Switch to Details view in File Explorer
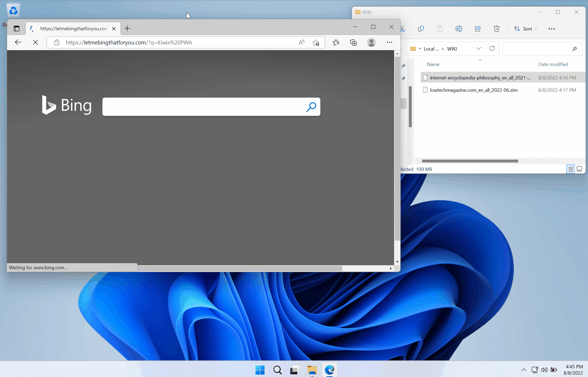 (x=571, y=169)
